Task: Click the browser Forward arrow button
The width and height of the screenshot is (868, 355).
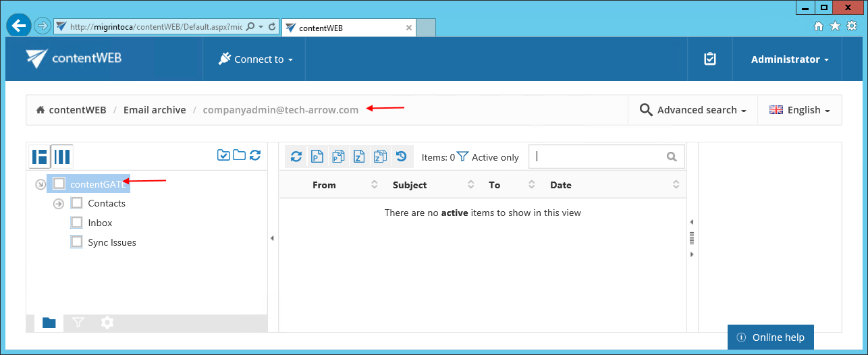Action: [42, 26]
